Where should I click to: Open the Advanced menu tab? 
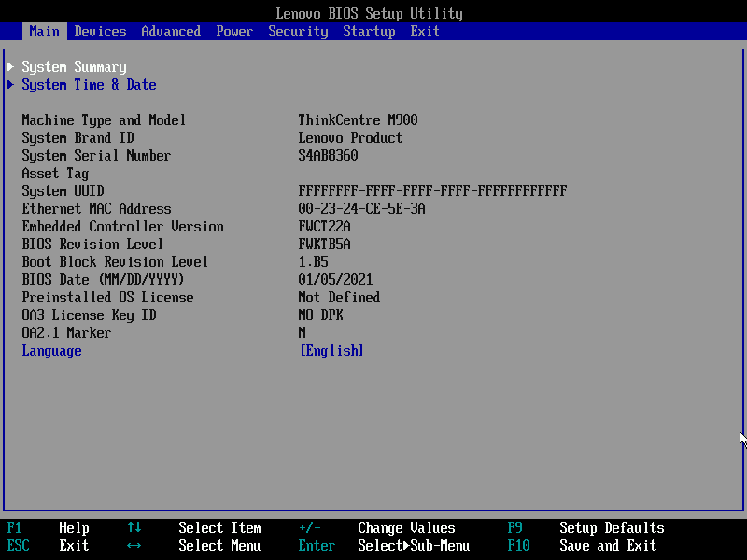point(171,32)
